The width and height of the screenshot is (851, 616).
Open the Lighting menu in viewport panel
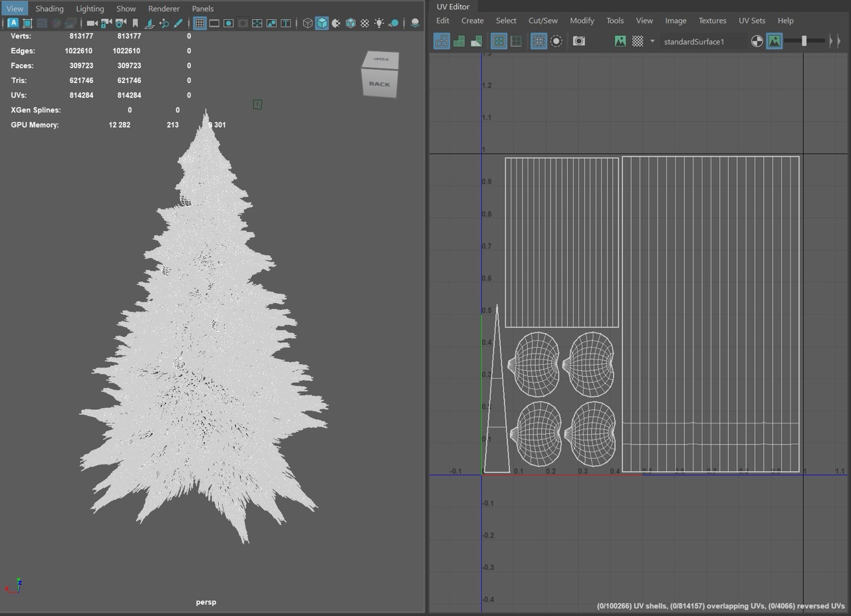click(x=90, y=9)
